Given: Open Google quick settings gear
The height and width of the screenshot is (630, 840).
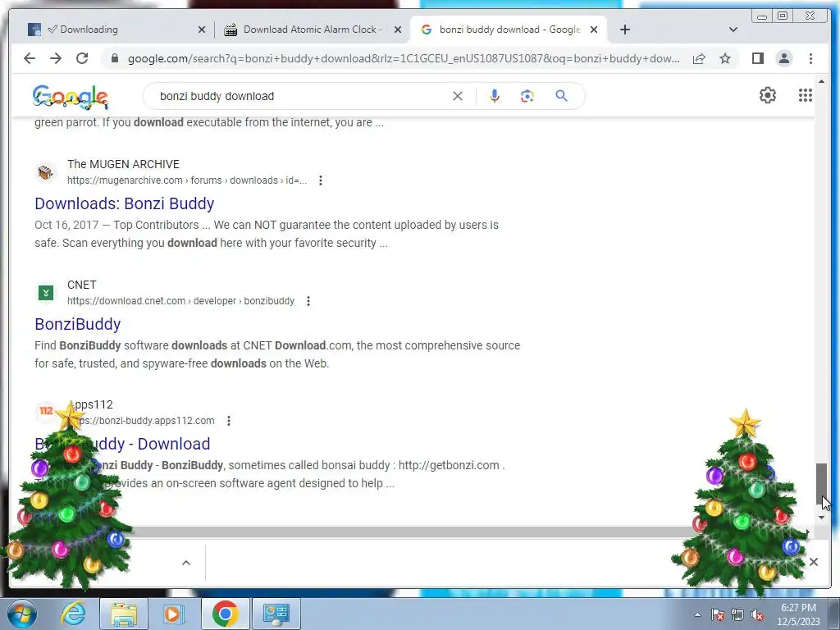Looking at the screenshot, I should pos(767,95).
